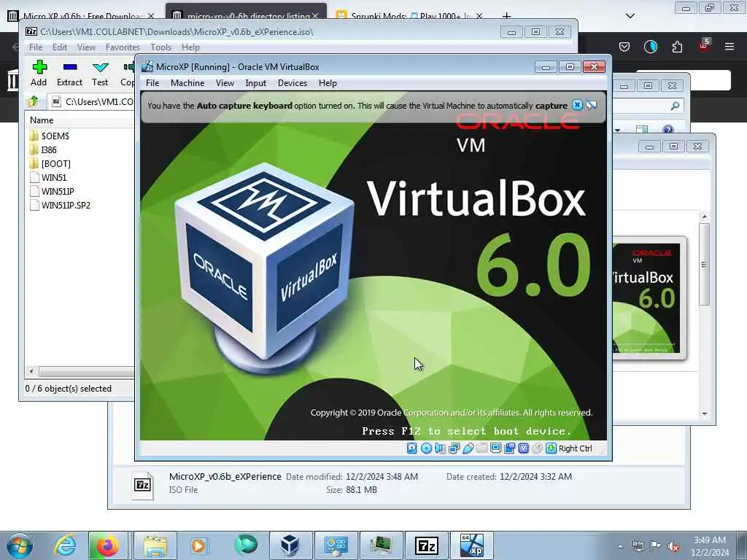Image resolution: width=747 pixels, height=560 pixels.
Task: Click the Extract button in 7-Zip toolbar
Action: tap(69, 73)
